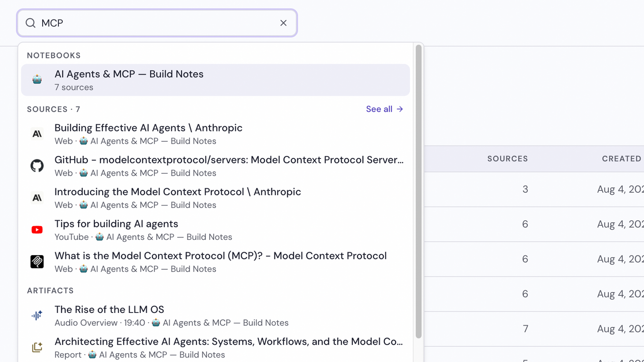The width and height of the screenshot is (644, 362).
Task: Open See all sources link
Action: click(384, 109)
